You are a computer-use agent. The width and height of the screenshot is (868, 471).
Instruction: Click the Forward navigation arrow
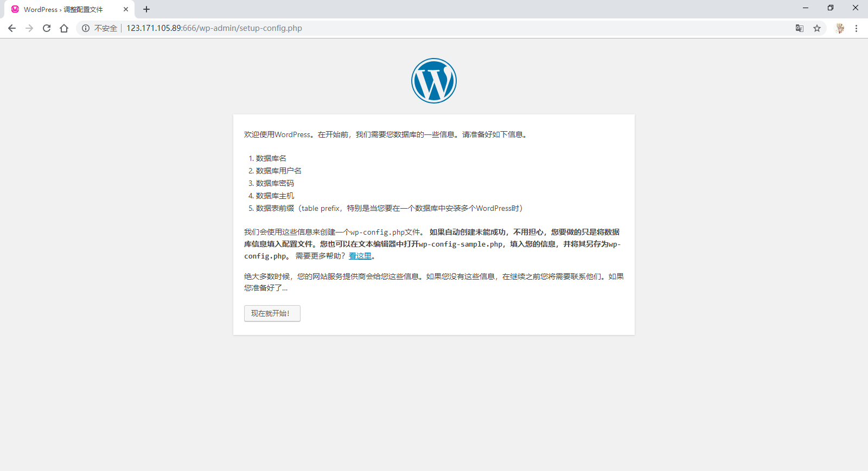tap(29, 28)
